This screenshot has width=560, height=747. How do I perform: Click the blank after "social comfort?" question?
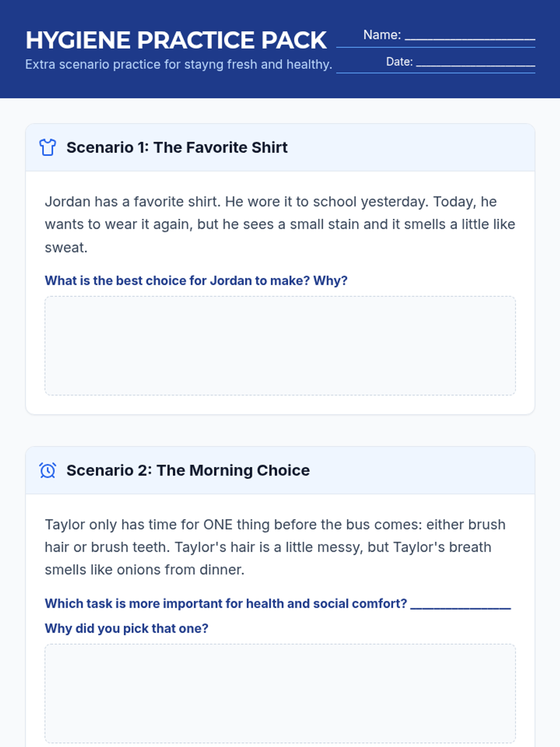point(460,605)
